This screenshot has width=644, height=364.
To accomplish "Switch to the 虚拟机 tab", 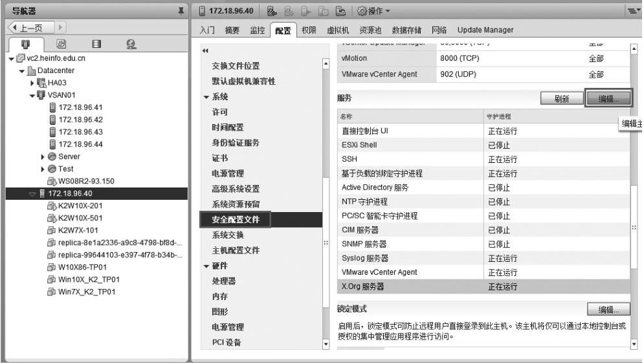I will coord(338,30).
